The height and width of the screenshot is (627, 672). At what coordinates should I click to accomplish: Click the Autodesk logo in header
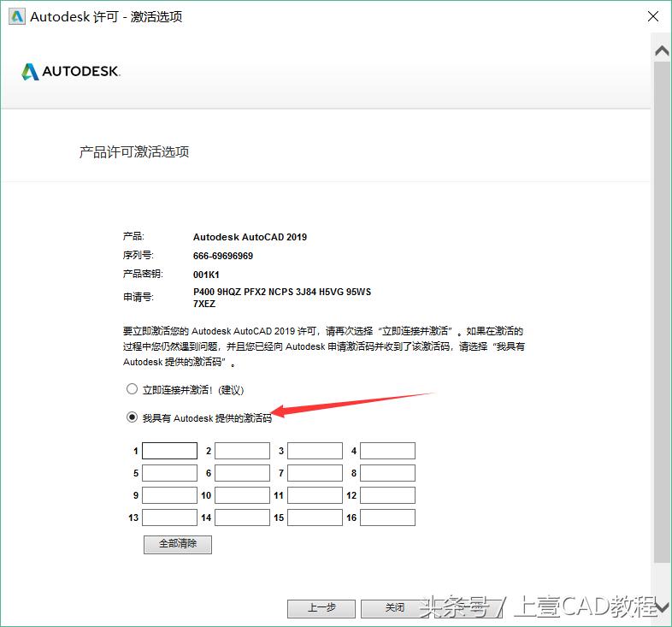[x=71, y=71]
